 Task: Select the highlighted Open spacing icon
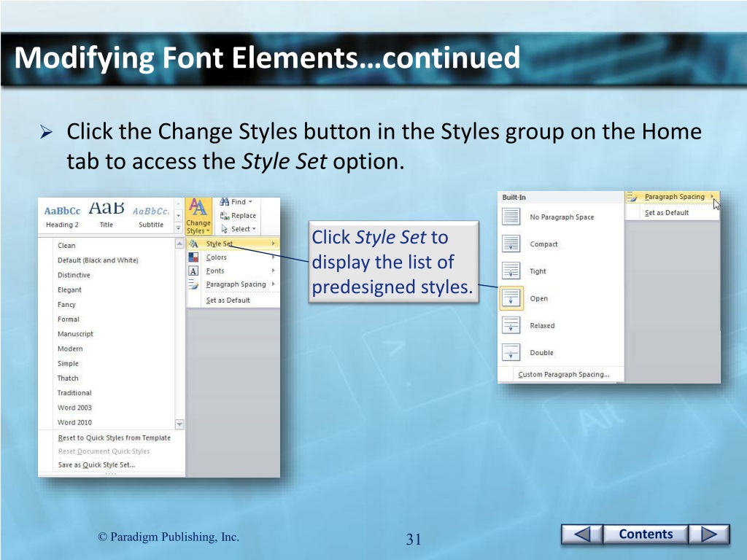click(x=511, y=298)
